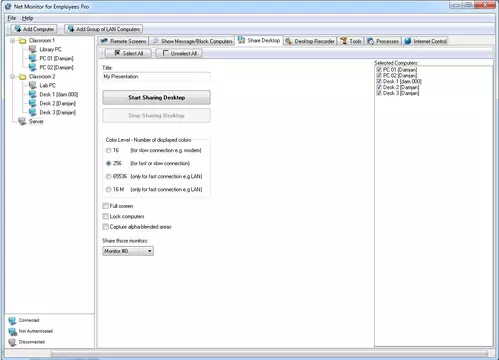The height and width of the screenshot is (360, 499).
Task: Select the Server icon in the tree
Action: (x=22, y=121)
